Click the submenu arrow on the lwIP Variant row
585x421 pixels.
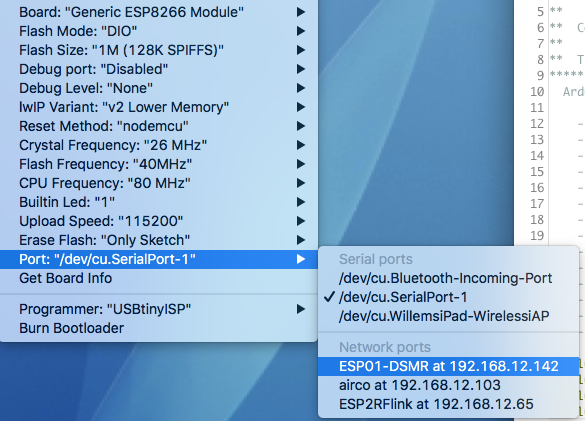click(301, 107)
